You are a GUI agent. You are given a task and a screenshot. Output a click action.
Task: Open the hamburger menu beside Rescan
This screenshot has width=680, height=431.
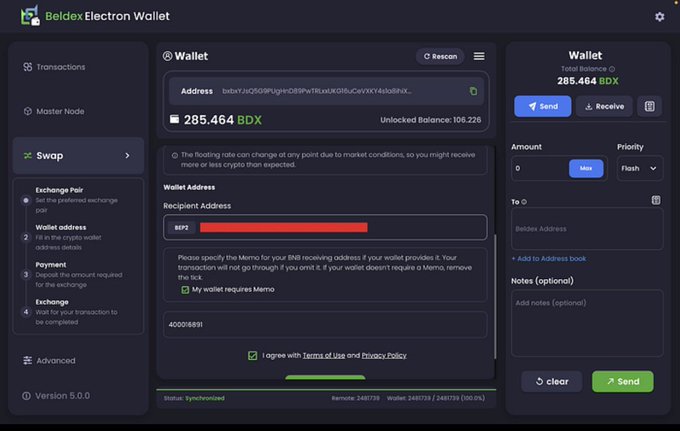click(479, 56)
